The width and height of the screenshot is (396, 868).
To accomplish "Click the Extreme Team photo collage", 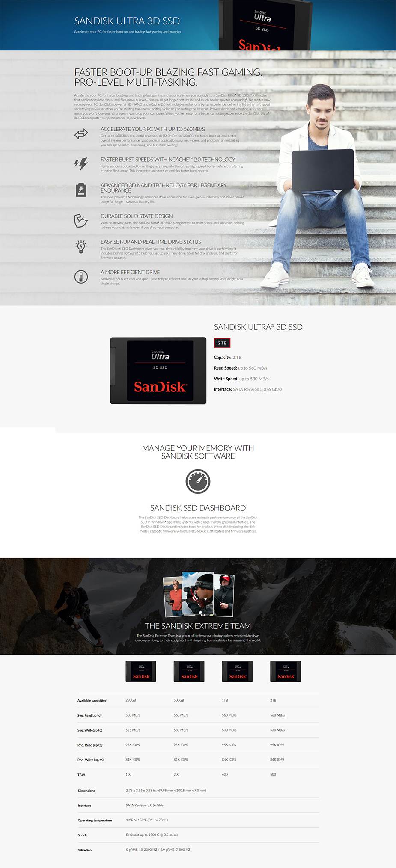I will coord(199,594).
